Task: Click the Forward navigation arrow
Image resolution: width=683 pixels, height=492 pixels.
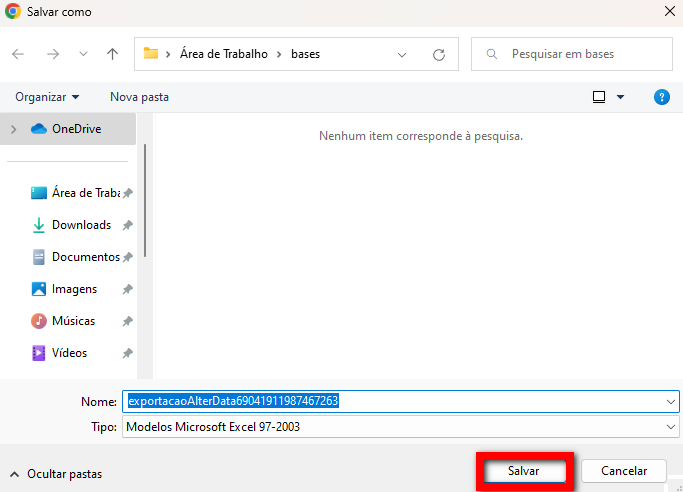Action: click(x=53, y=54)
